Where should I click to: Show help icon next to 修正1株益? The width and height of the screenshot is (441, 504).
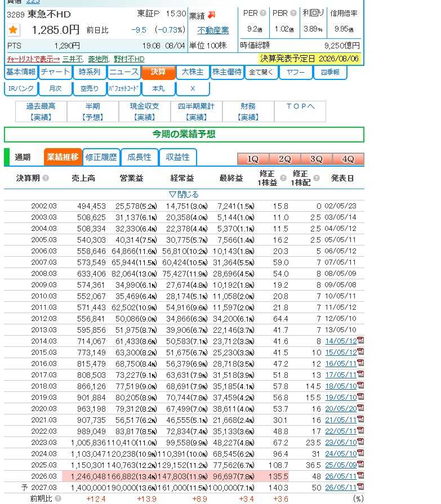tap(283, 178)
